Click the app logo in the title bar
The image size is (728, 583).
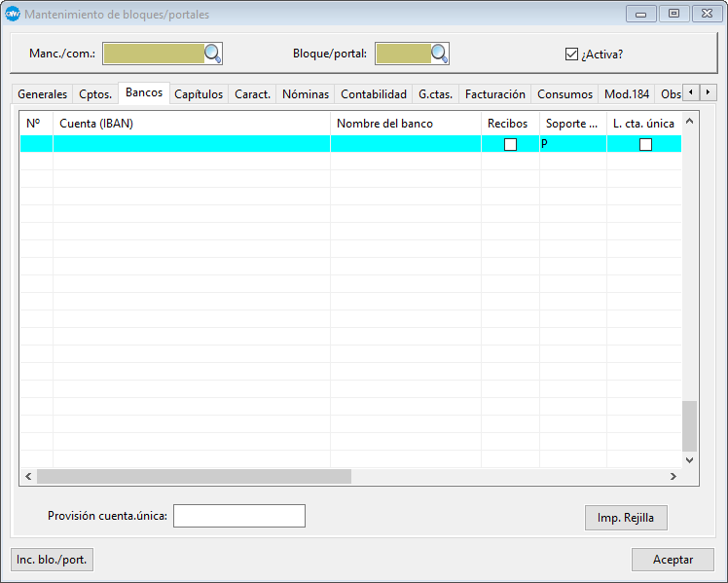point(13,15)
